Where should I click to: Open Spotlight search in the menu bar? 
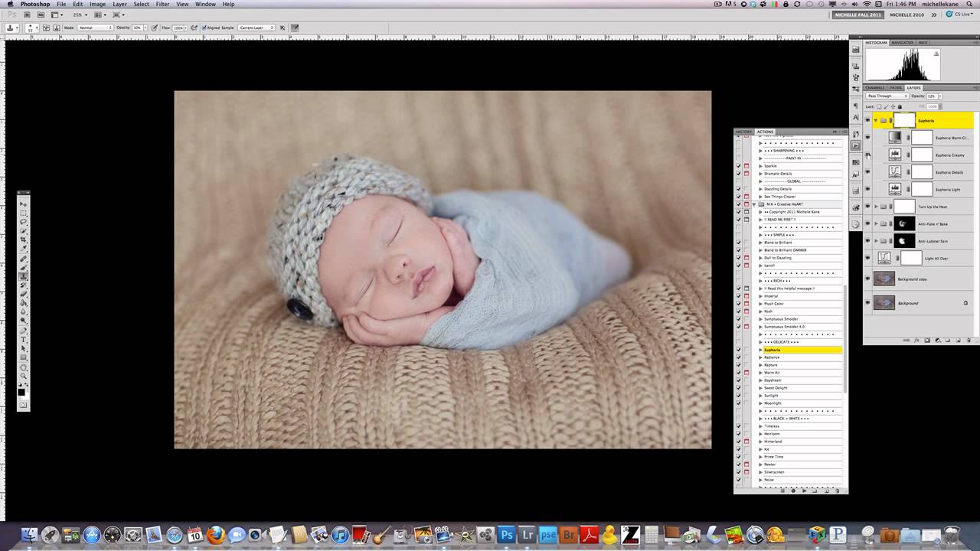coord(970,4)
